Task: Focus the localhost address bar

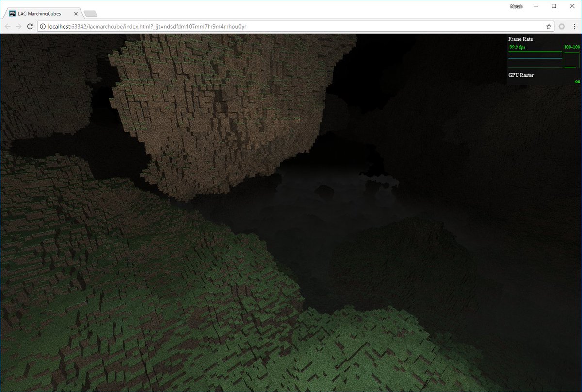Action: pyautogui.click(x=291, y=26)
